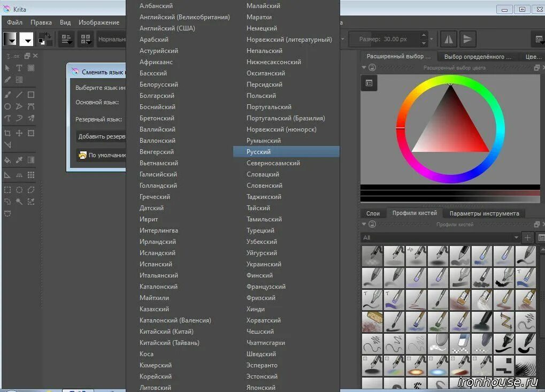Select the Similar Color Selection tool
The height and width of the screenshot is (392, 545).
(31, 202)
